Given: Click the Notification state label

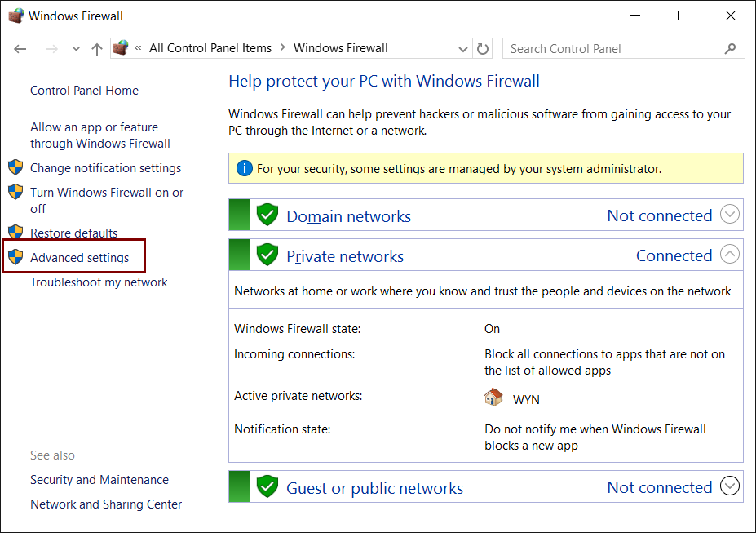Looking at the screenshot, I should coord(282,429).
